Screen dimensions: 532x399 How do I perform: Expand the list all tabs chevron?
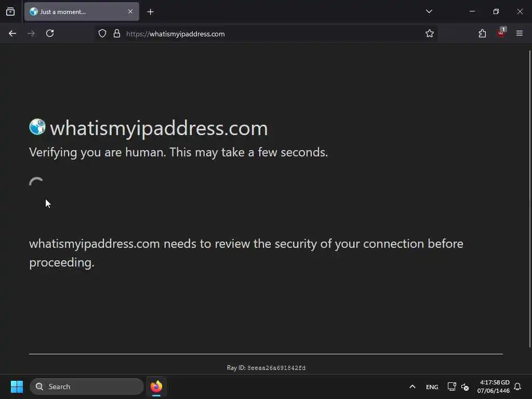[429, 11]
